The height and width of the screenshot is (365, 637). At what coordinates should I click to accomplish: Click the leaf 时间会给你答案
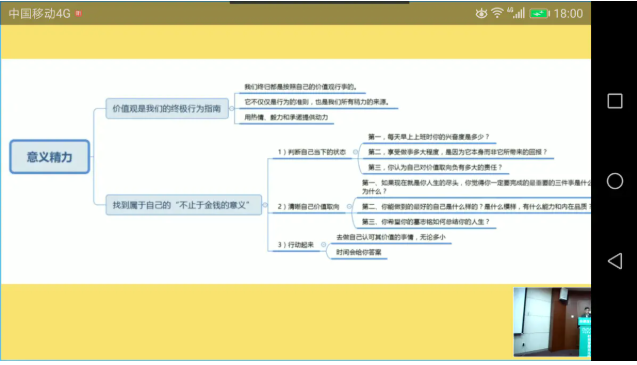[359, 252]
